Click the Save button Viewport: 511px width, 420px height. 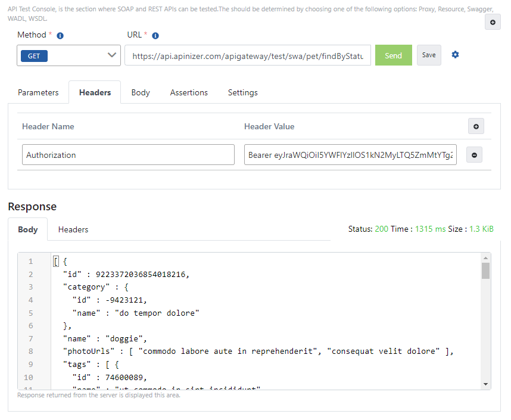click(x=429, y=54)
